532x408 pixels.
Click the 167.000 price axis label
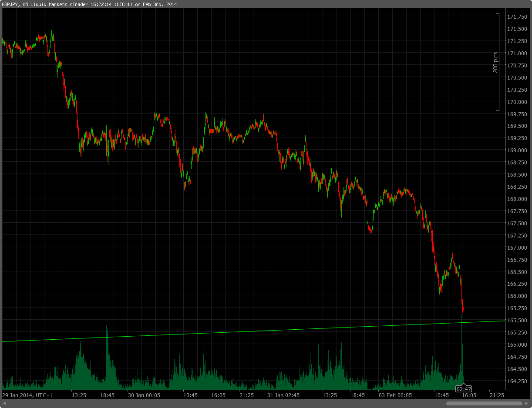(x=517, y=247)
